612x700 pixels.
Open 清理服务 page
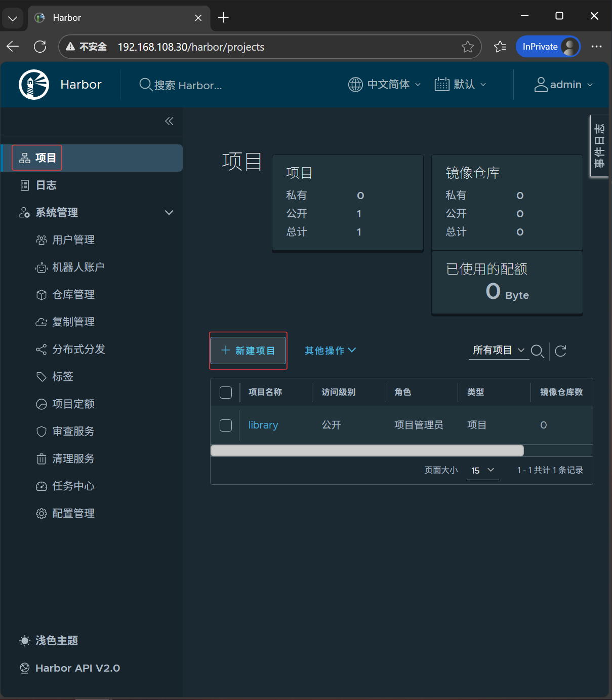(73, 459)
